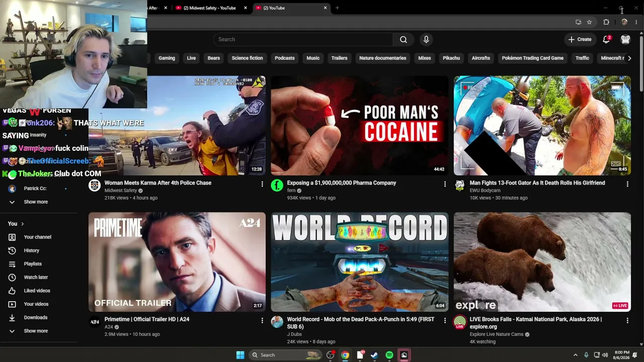Expand subscriptions with Show more below Patrick Cc:

[x=36, y=202]
